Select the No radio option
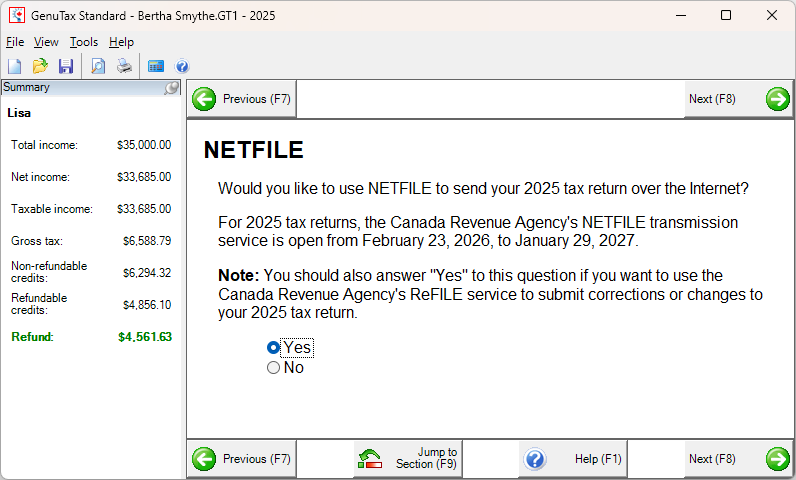The image size is (796, 480). coord(274,368)
